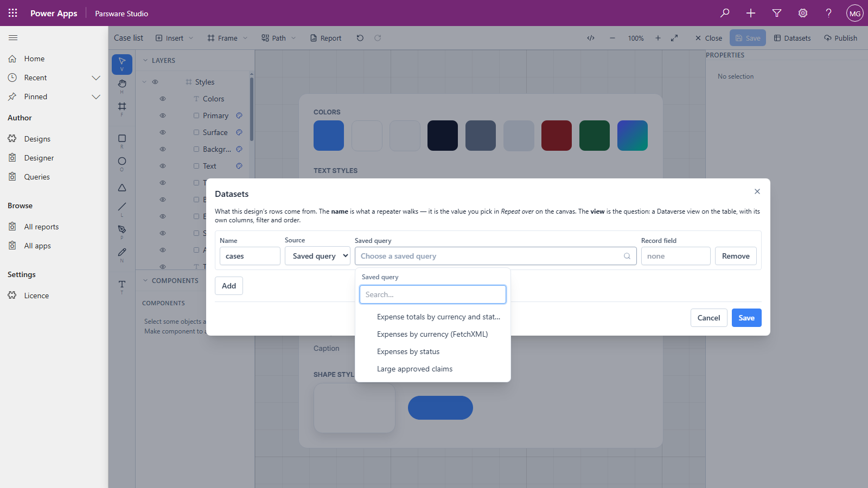The image size is (868, 488).
Task: Choose Expenses by status saved query
Action: [433, 351]
